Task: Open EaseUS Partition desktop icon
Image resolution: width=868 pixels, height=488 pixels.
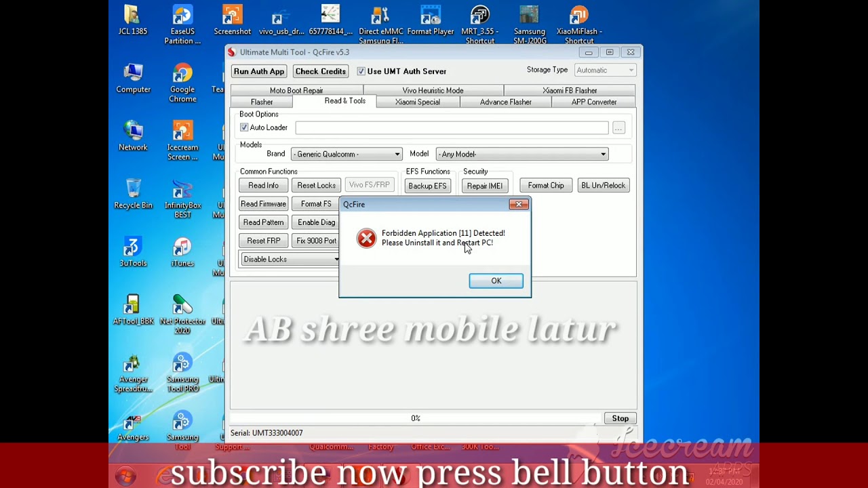Action: pos(182,25)
